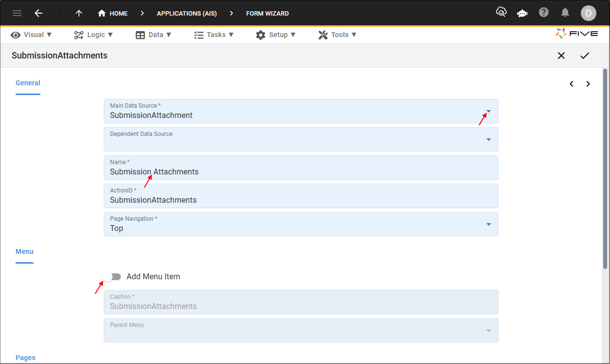Navigate to the Pages section link

(25, 357)
